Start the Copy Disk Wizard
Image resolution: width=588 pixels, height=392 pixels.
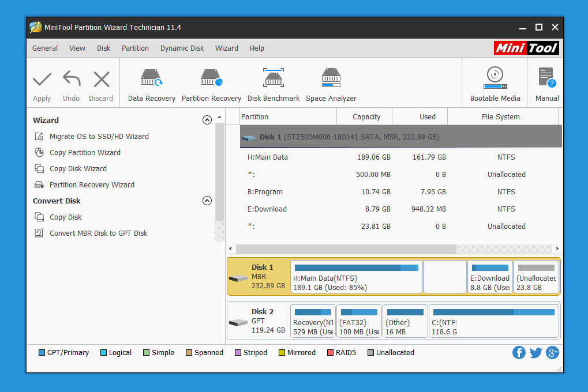click(x=78, y=169)
